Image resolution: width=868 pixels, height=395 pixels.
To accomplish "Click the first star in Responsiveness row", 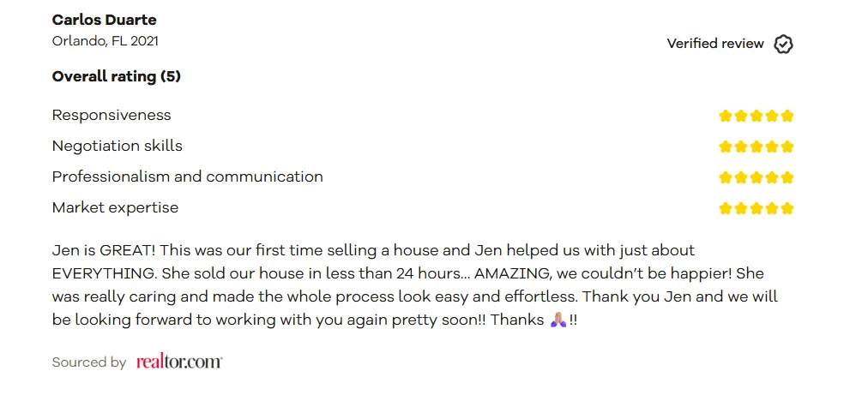I will click(725, 116).
